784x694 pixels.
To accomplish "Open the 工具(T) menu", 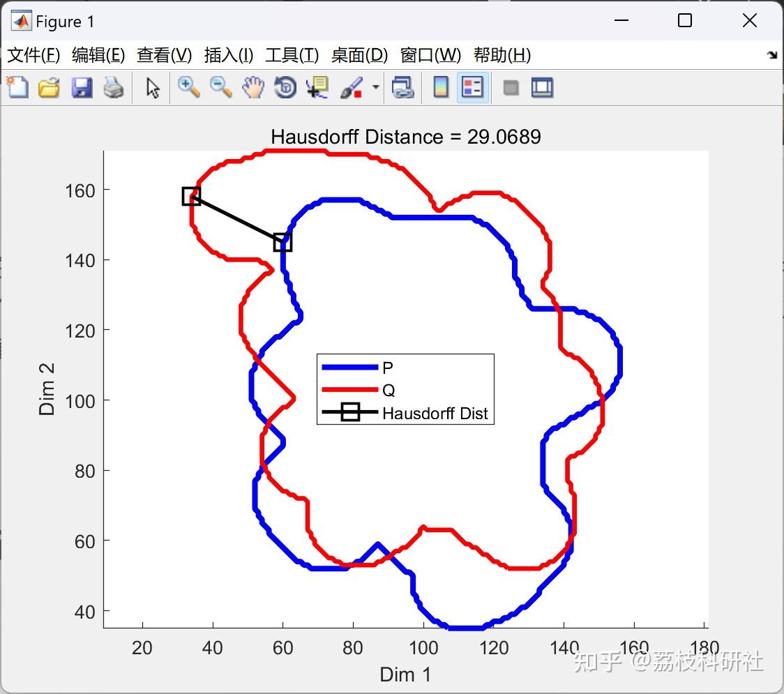I will coord(292,55).
